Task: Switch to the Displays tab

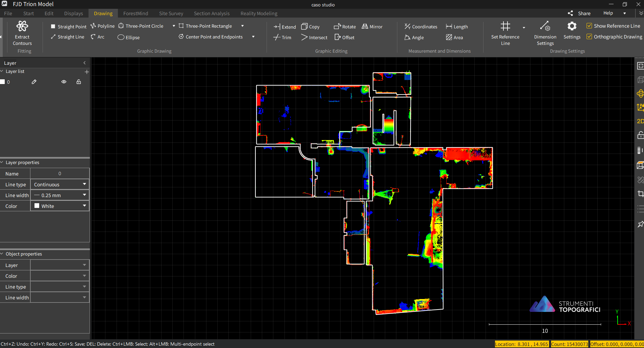Action: pos(73,14)
